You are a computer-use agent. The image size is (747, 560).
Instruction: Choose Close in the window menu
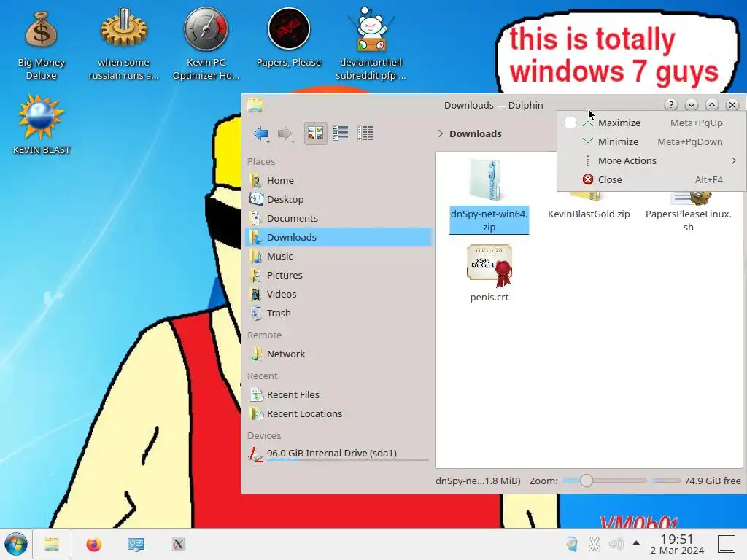pos(651,180)
